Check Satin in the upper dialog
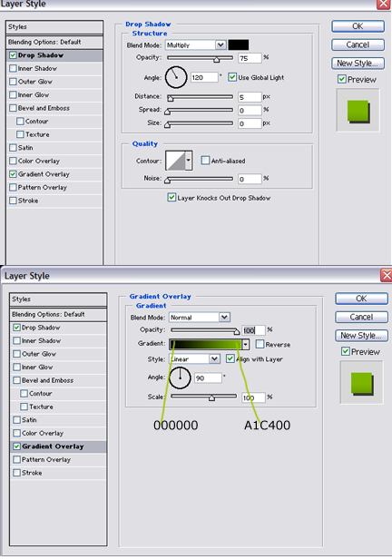 (x=14, y=148)
